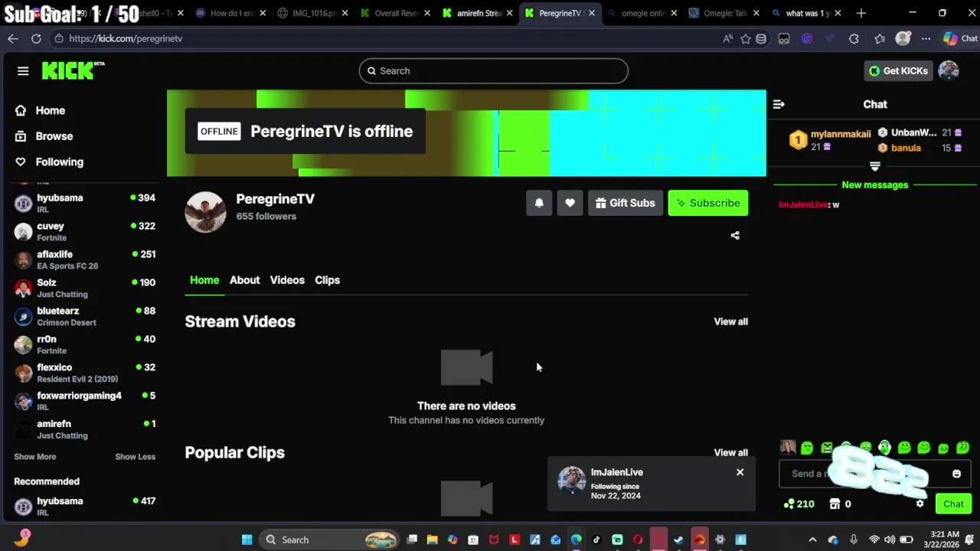Open foxwarriorgaming4 IRL channel
980x551 pixels.
84,401
